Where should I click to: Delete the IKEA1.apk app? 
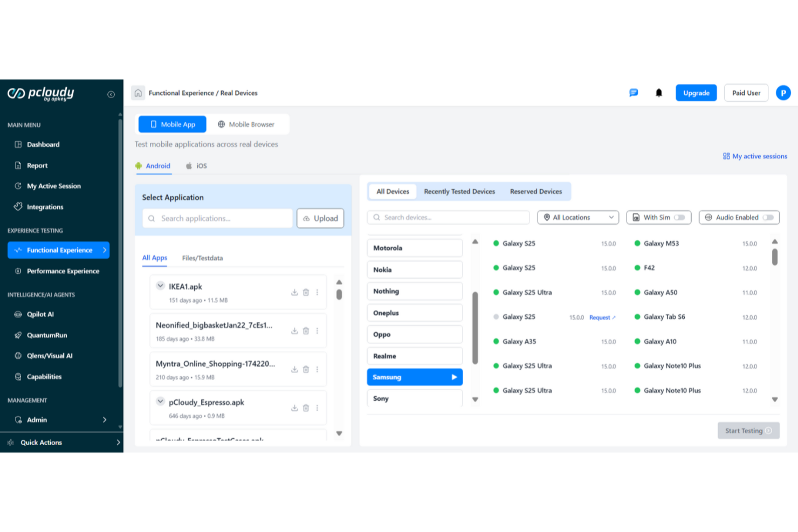pyautogui.click(x=306, y=292)
